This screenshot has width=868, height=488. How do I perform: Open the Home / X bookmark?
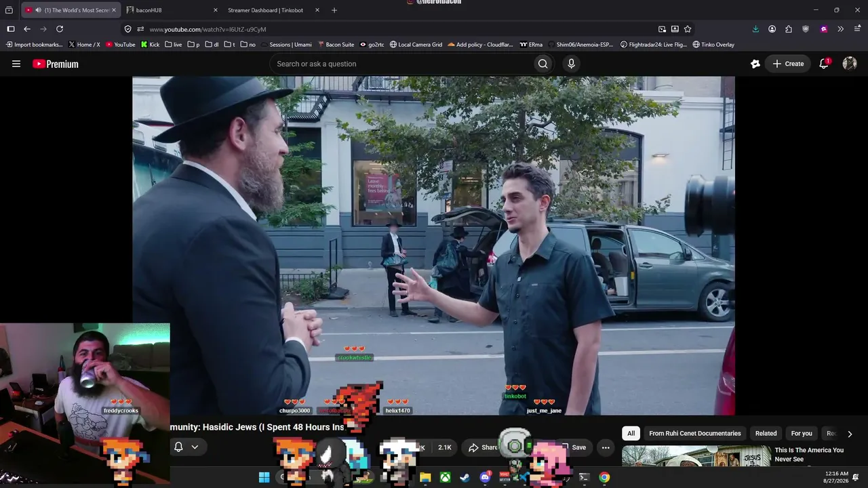click(84, 45)
